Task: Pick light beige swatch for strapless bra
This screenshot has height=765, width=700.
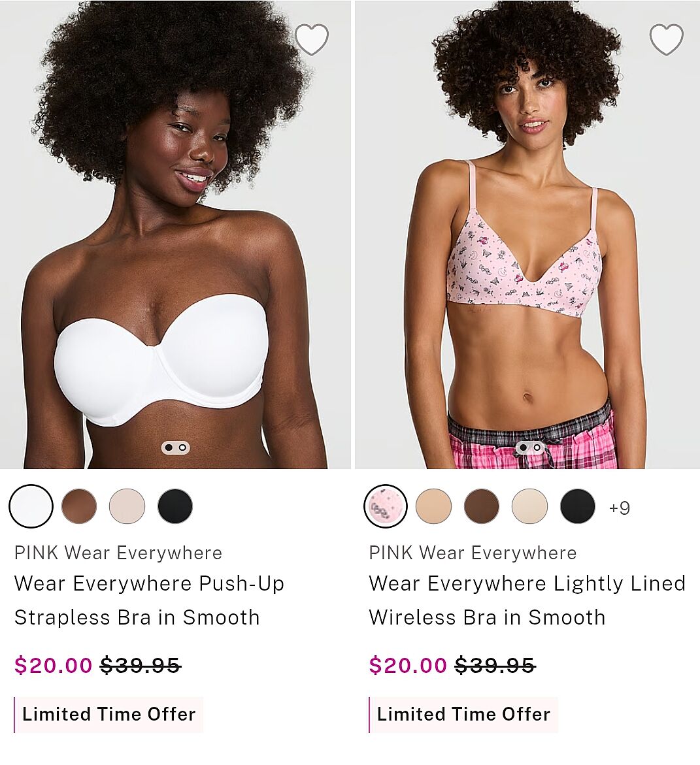Action: tap(127, 506)
